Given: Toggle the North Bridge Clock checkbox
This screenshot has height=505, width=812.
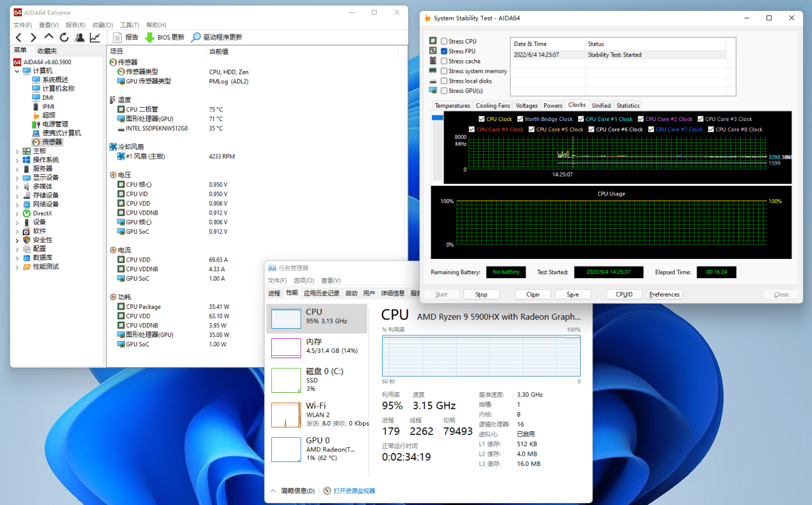Looking at the screenshot, I should 520,119.
